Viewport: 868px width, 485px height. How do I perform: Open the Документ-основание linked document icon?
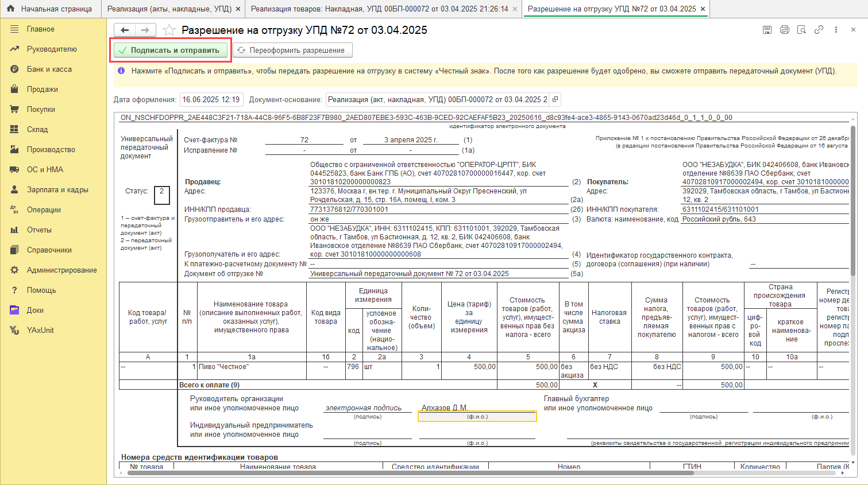point(555,99)
